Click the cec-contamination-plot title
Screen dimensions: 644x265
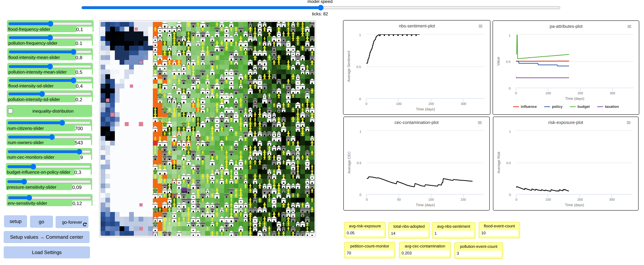(416, 123)
